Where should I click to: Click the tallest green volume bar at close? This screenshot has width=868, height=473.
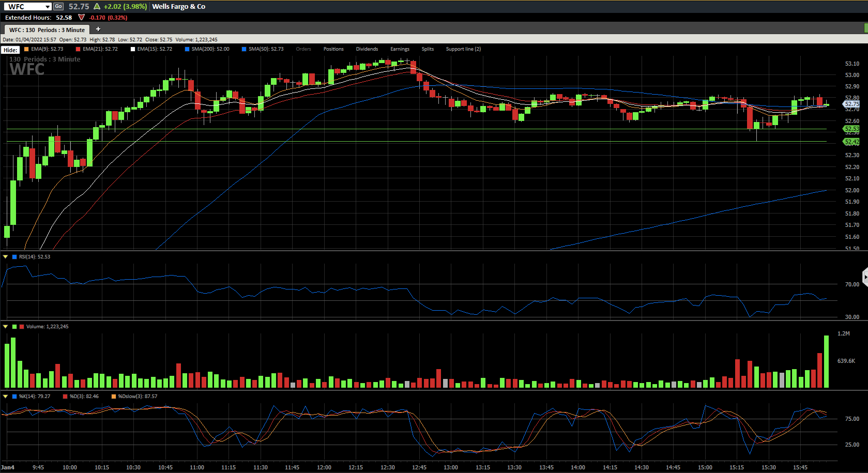point(826,362)
